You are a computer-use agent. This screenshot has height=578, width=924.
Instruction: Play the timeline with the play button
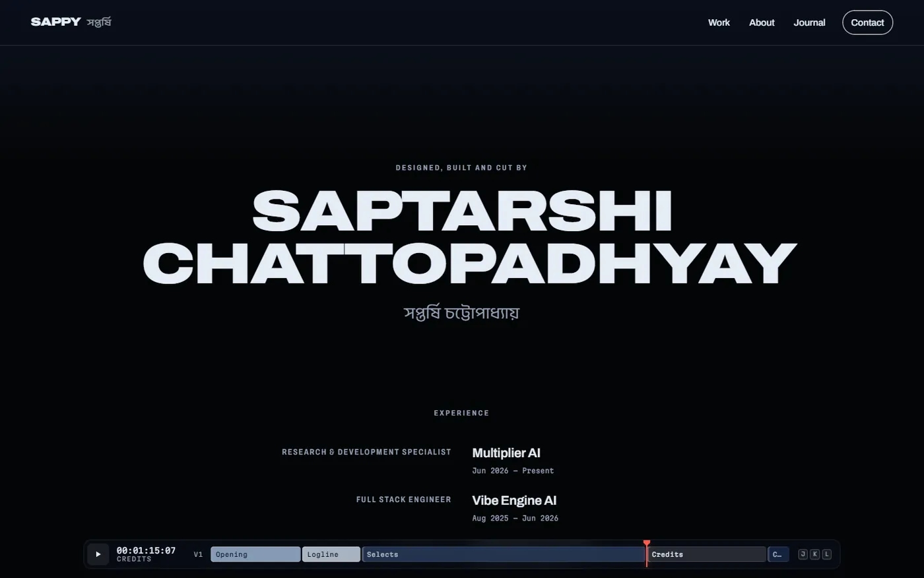[x=98, y=554]
